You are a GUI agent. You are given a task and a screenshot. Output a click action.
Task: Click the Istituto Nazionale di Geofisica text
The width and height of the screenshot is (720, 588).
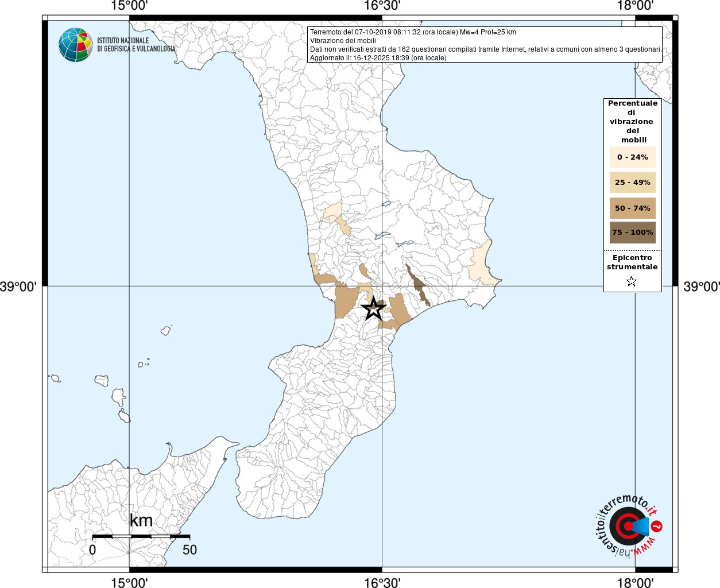point(136,45)
